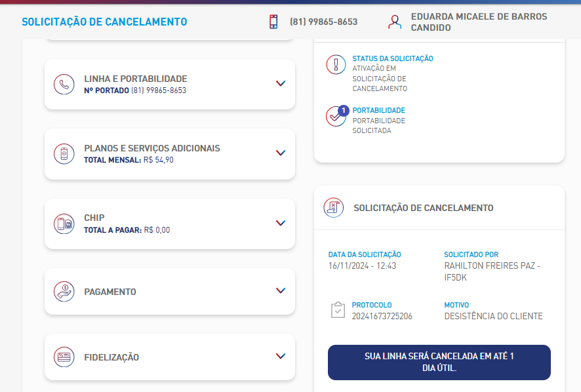Expand the Planos e Serviços Adicionais chevron
Image resolution: width=581 pixels, height=392 pixels.
(x=281, y=153)
